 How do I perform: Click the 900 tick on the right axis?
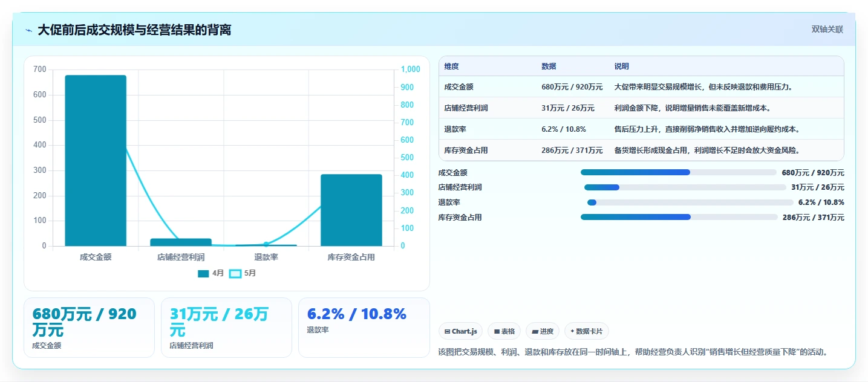[x=408, y=87]
